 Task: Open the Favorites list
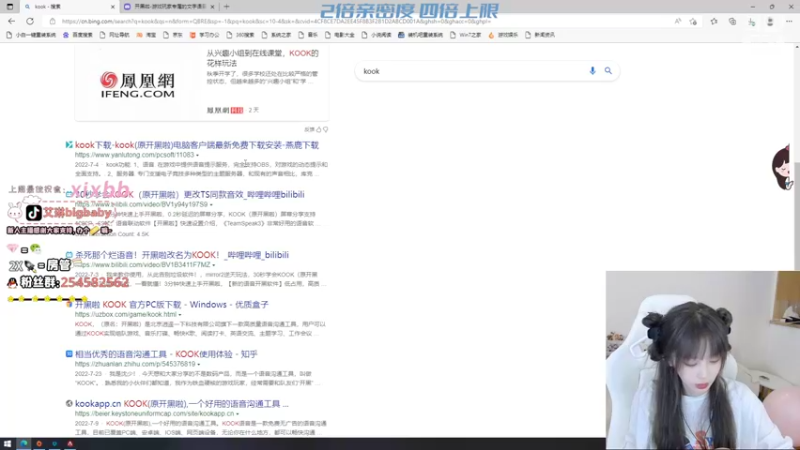click(x=714, y=21)
